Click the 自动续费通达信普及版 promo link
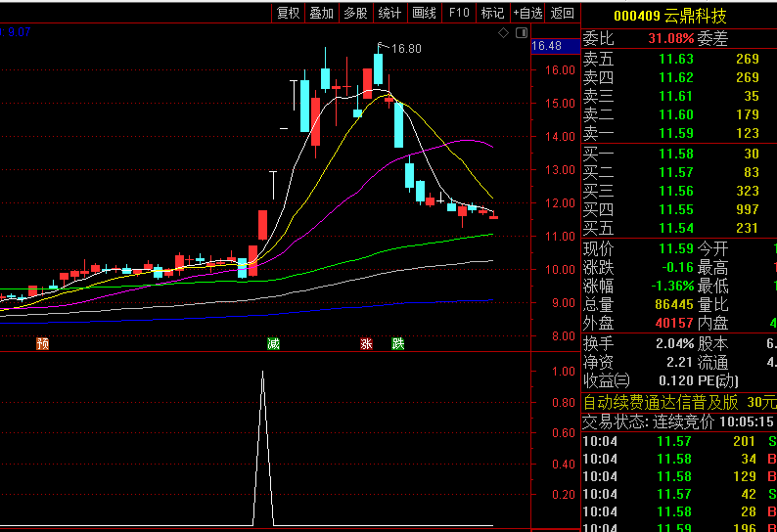The height and width of the screenshot is (532, 777). pos(662,402)
